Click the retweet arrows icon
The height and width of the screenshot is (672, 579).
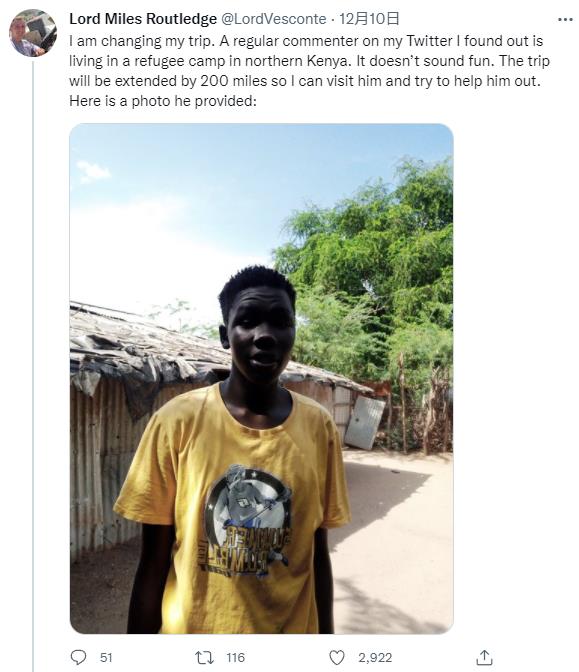pyautogui.click(x=204, y=657)
